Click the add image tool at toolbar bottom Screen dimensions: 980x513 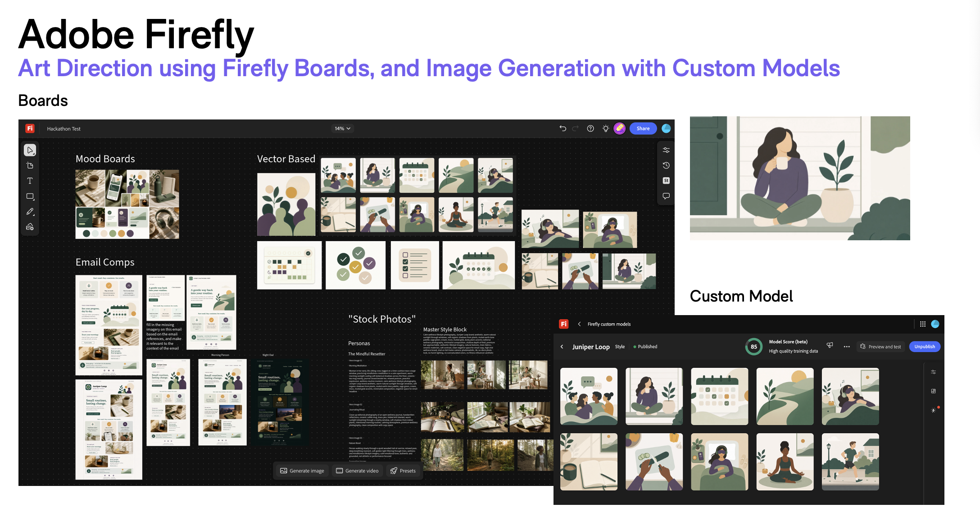pyautogui.click(x=30, y=227)
